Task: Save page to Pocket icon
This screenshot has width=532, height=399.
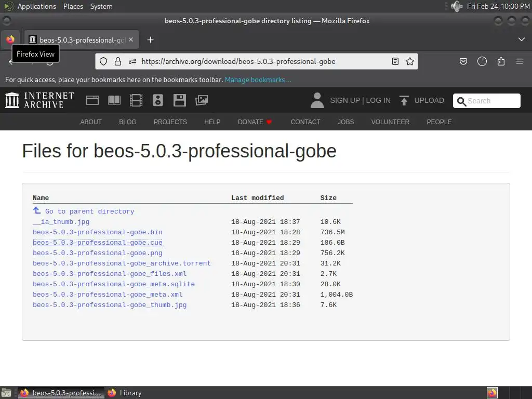Action: pos(463,61)
